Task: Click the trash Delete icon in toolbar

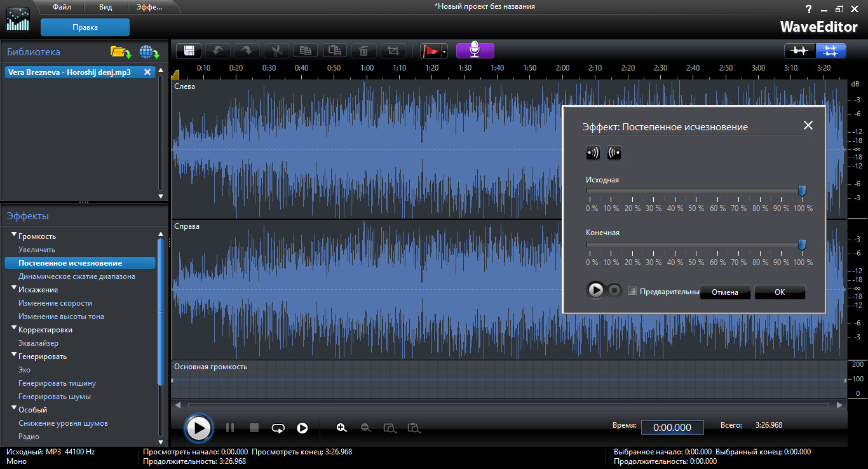Action: pyautogui.click(x=363, y=51)
